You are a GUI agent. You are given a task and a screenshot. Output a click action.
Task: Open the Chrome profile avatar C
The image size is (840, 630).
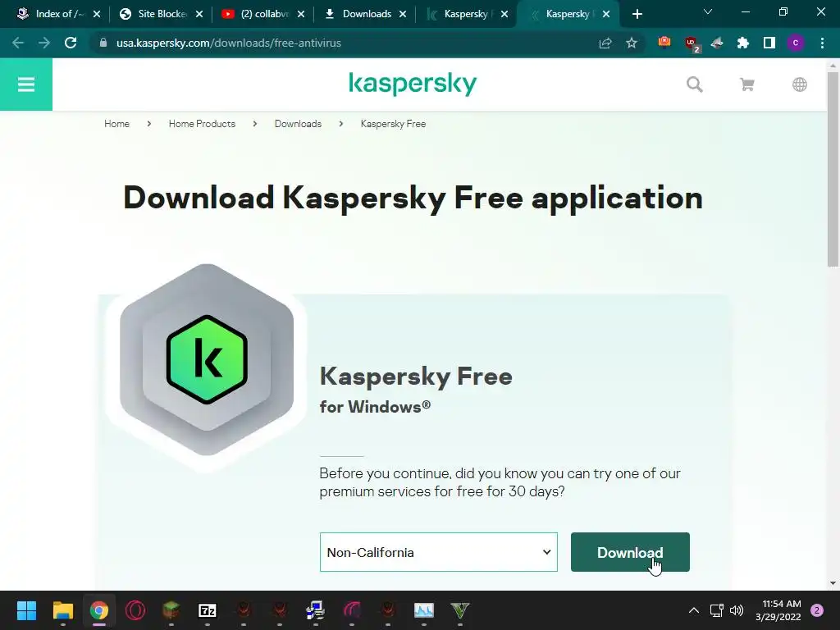[796, 43]
